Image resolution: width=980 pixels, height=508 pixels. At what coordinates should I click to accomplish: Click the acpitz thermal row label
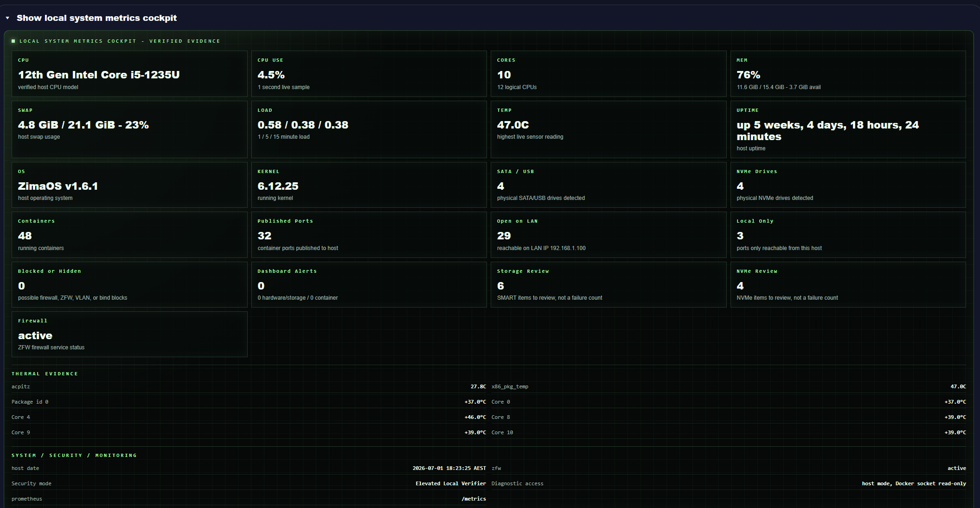point(20,386)
